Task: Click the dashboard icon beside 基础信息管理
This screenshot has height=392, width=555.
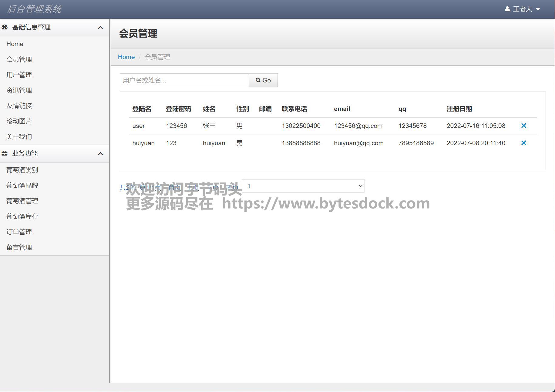Action: click(x=5, y=27)
